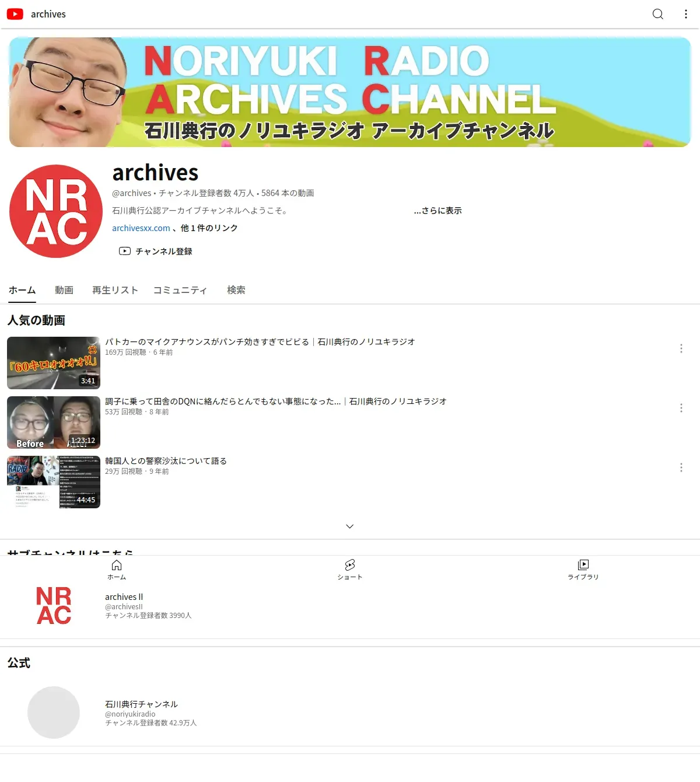The image size is (700, 782).
Task: Open video title 調子に乗って田舎のDQNに絡んだら
Action: (276, 402)
